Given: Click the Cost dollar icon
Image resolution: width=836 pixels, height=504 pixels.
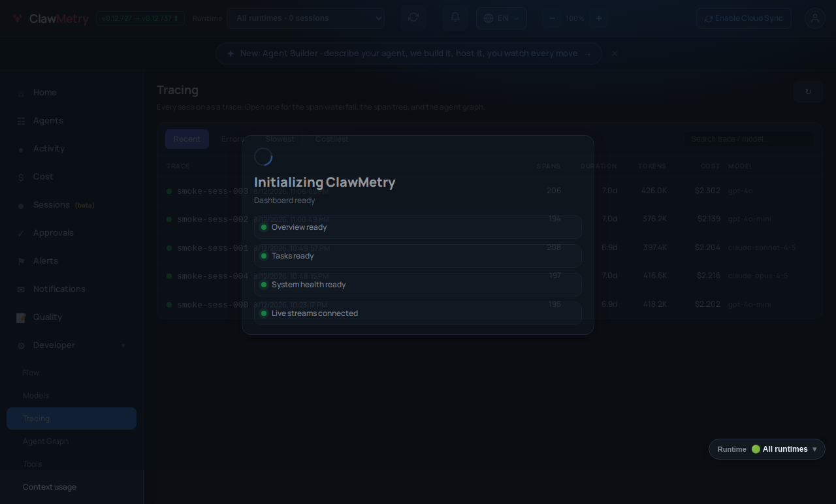Looking at the screenshot, I should (x=21, y=177).
